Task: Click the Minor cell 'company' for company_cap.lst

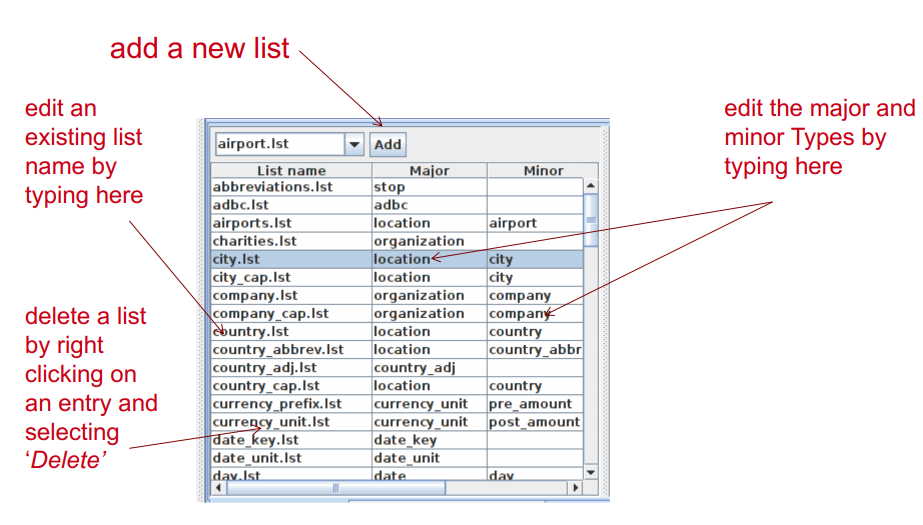Action: click(519, 313)
